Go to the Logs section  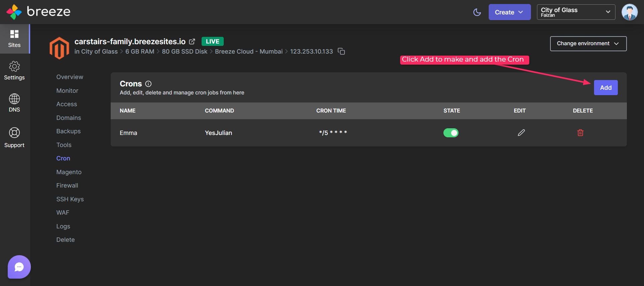[x=63, y=226]
